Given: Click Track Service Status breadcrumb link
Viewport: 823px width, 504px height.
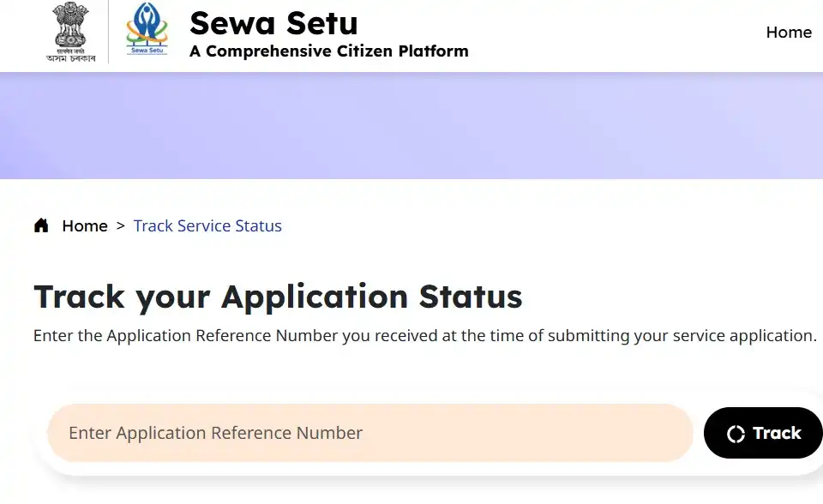Looking at the screenshot, I should tap(207, 225).
